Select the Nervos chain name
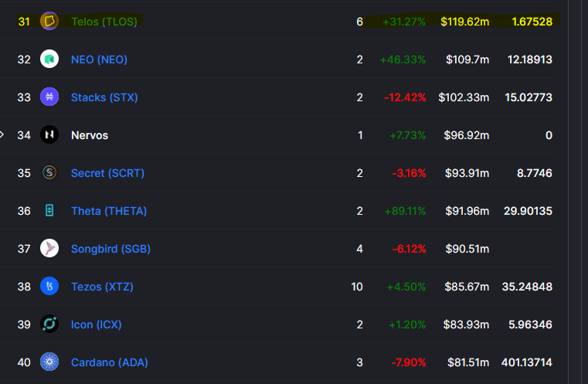The image size is (588, 384). (x=90, y=135)
